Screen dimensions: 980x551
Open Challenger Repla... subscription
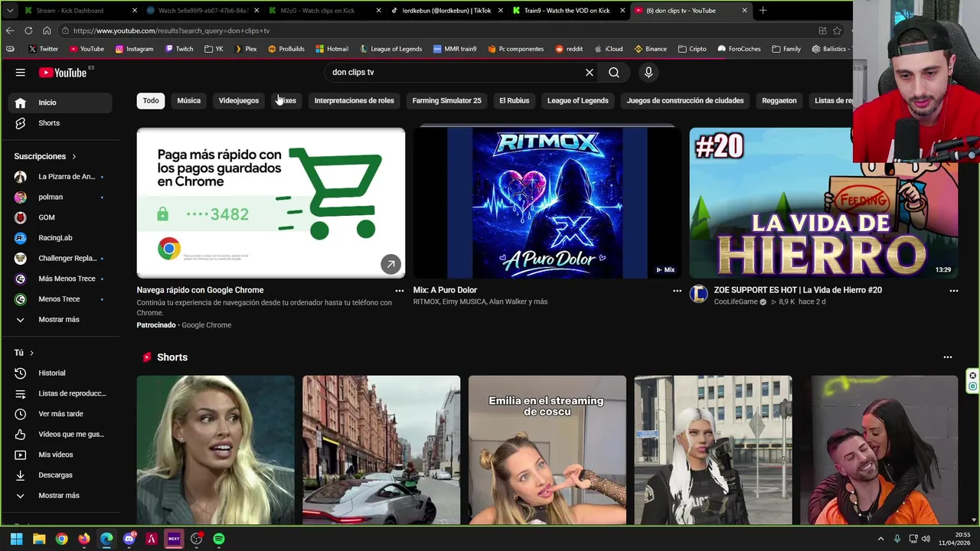click(60, 259)
